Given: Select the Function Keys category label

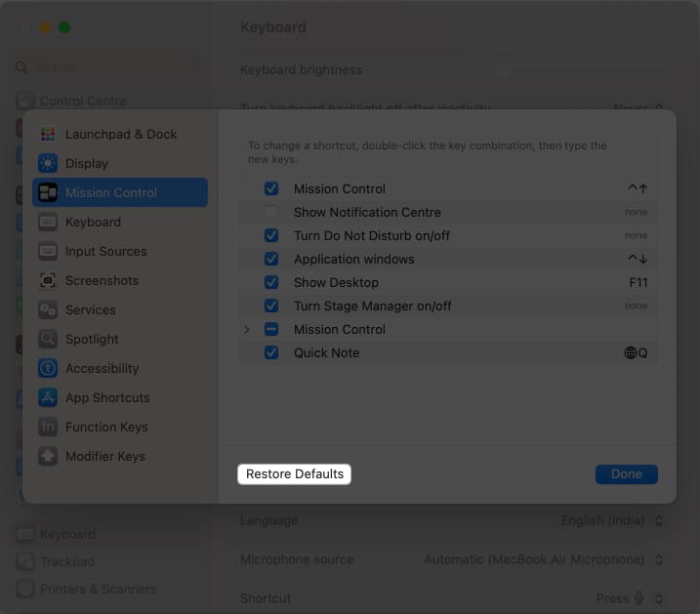Looking at the screenshot, I should click(x=106, y=427).
